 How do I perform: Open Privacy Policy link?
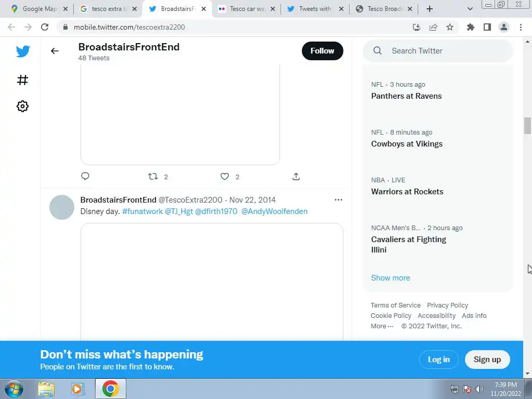447,305
